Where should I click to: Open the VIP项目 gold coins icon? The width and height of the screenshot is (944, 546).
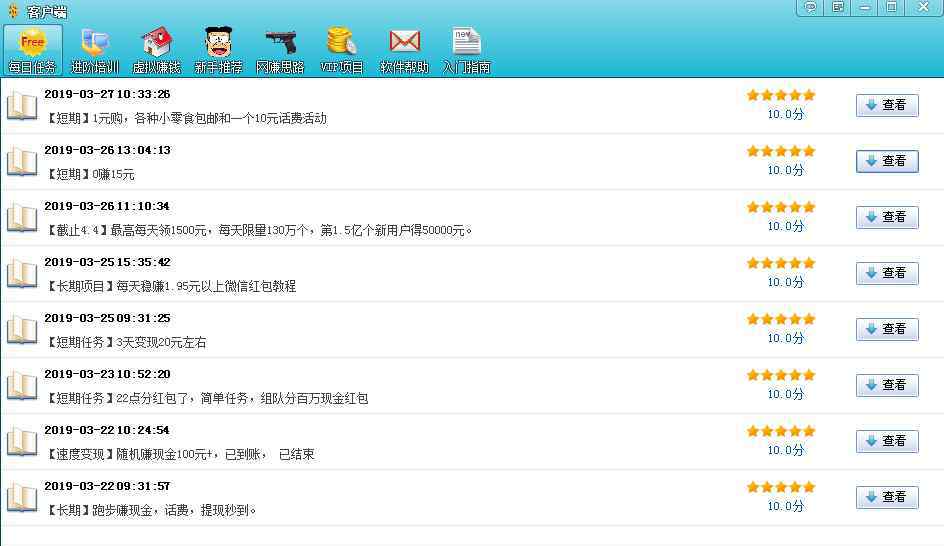tap(342, 51)
